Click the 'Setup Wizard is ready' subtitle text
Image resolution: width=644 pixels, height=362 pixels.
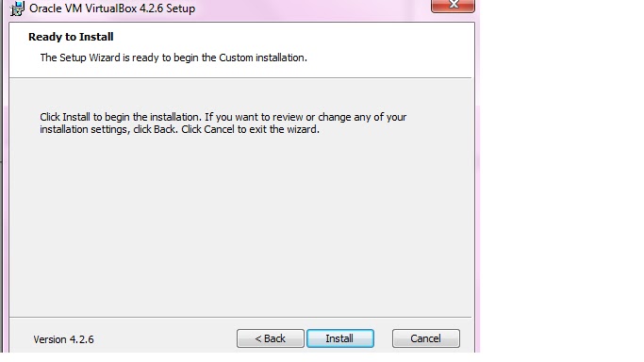click(173, 58)
